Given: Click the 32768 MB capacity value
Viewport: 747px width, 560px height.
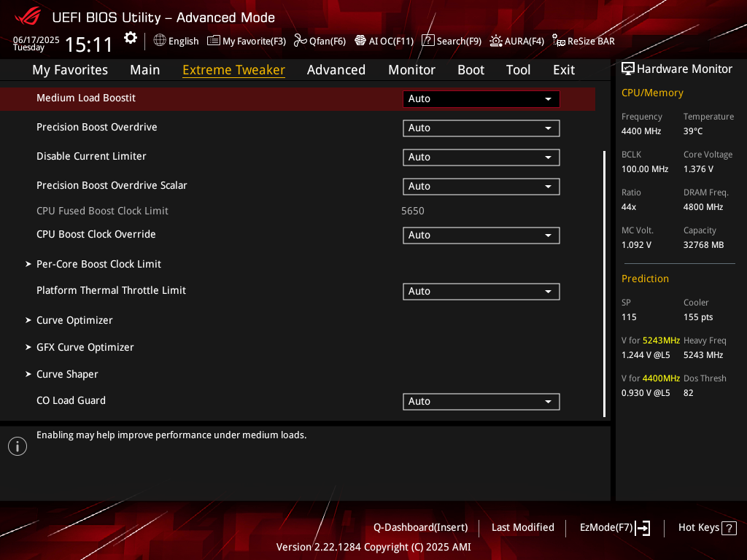Looking at the screenshot, I should (x=704, y=245).
